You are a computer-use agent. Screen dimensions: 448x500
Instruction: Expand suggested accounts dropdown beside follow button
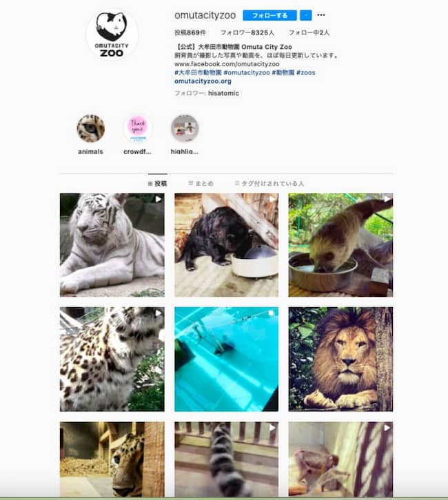[x=306, y=15]
